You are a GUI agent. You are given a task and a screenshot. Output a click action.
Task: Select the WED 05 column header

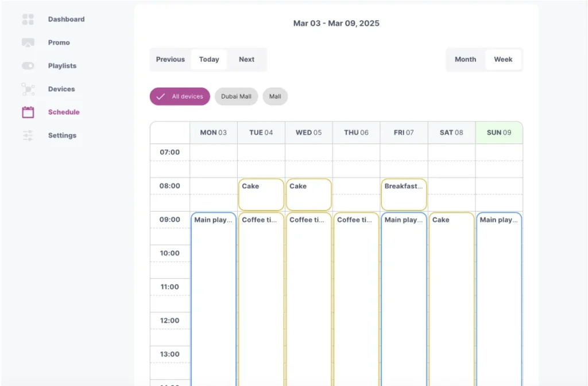pyautogui.click(x=308, y=132)
